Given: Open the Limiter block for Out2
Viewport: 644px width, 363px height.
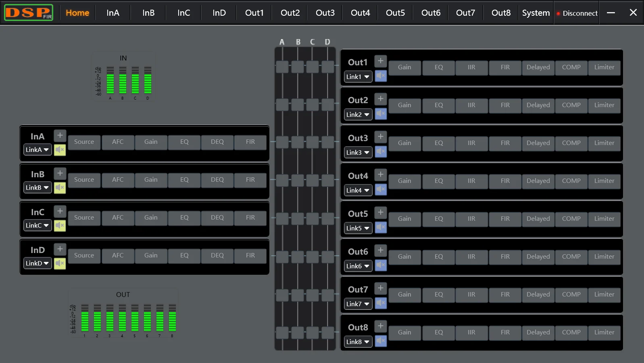Looking at the screenshot, I should coord(604,105).
